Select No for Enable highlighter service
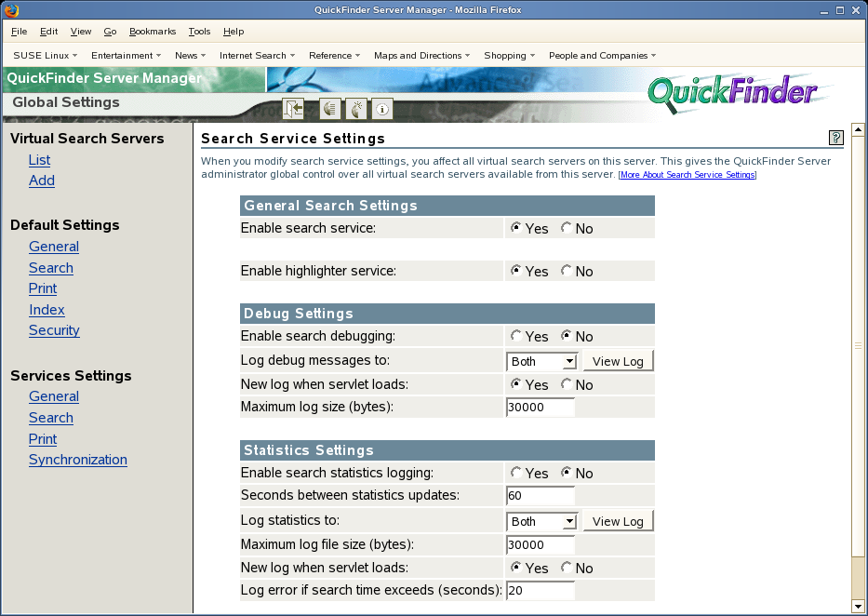Screen dimensions: 868x616 click(x=567, y=270)
